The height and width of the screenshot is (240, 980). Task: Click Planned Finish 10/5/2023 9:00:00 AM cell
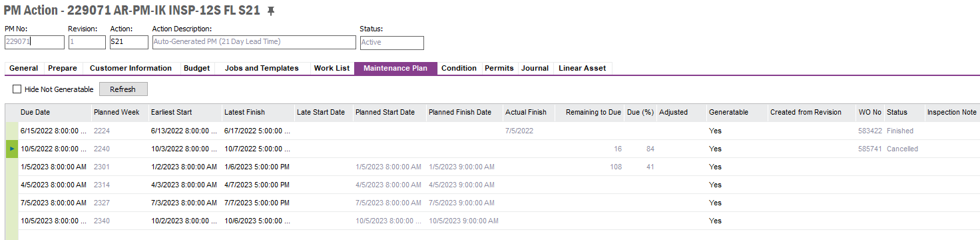(x=465, y=221)
